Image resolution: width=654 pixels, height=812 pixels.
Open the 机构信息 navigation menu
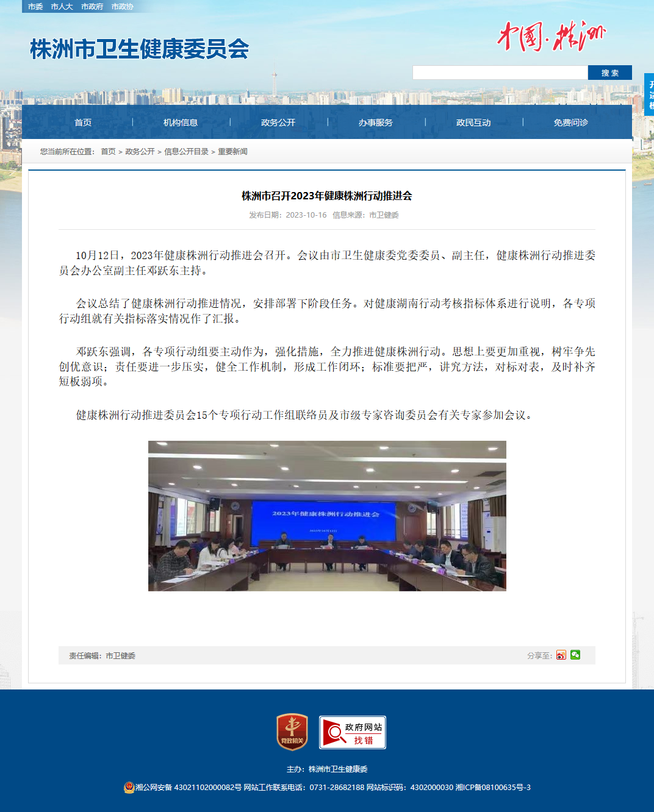[181, 123]
